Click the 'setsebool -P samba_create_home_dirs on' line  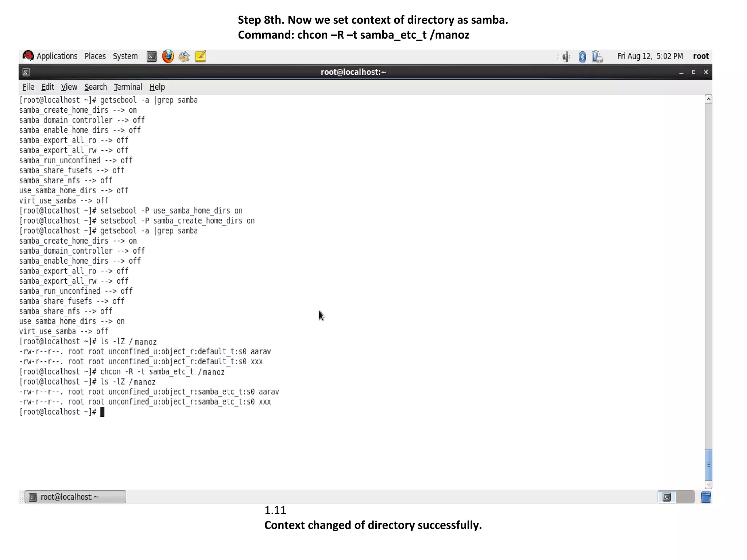click(x=137, y=221)
